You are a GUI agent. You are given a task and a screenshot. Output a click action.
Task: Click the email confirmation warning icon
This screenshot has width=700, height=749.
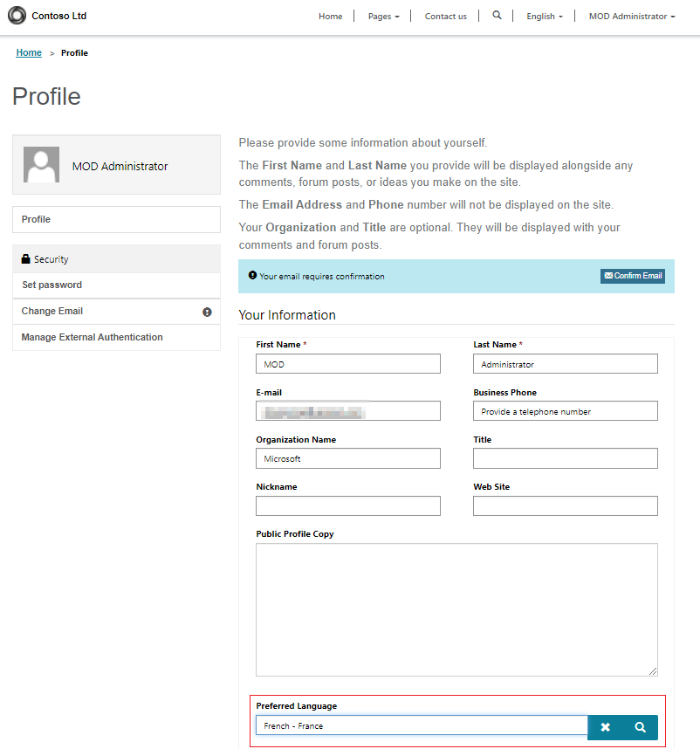(252, 275)
